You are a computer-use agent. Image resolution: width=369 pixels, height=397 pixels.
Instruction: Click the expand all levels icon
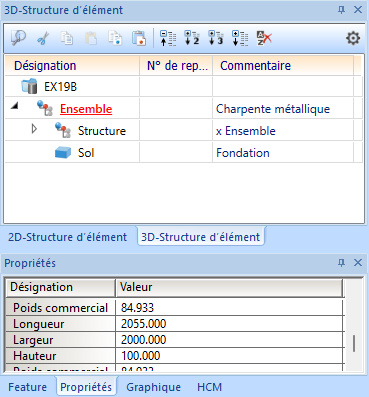coord(240,38)
